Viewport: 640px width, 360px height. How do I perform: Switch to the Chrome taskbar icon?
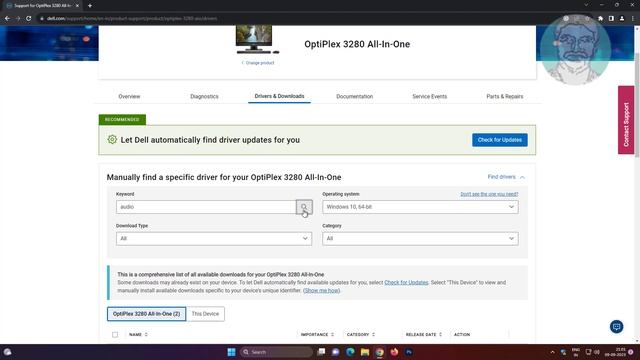pos(380,352)
